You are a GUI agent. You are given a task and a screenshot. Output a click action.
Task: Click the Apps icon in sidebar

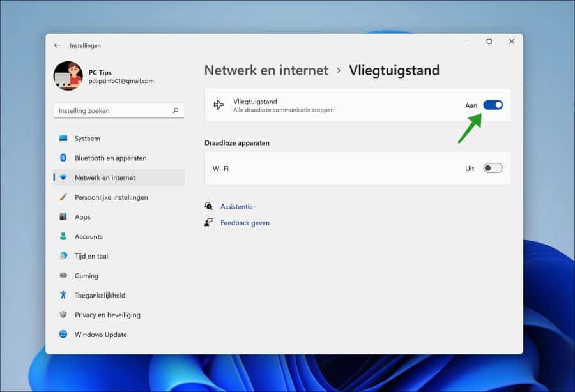pyautogui.click(x=63, y=216)
